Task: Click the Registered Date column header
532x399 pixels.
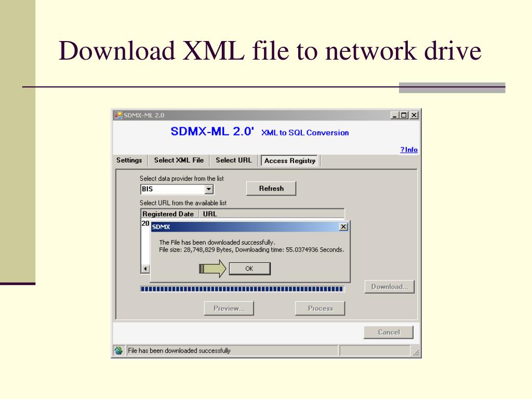Action: (169, 214)
